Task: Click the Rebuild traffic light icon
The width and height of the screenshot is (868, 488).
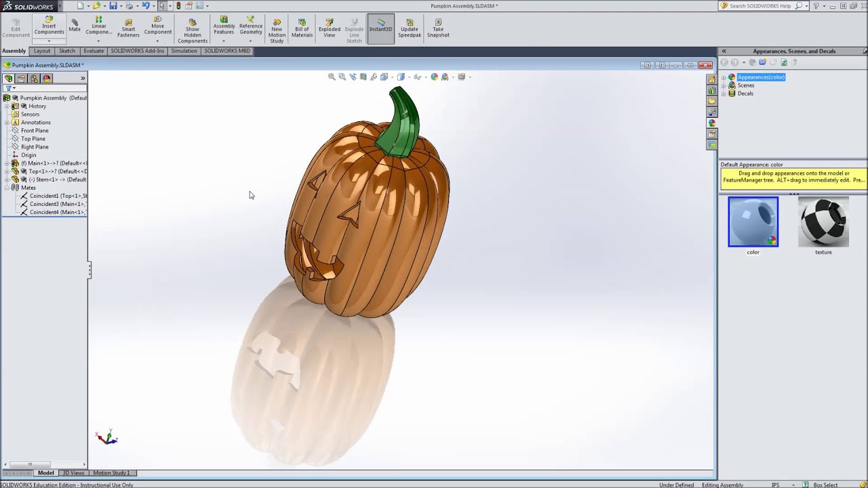Action: (x=178, y=5)
